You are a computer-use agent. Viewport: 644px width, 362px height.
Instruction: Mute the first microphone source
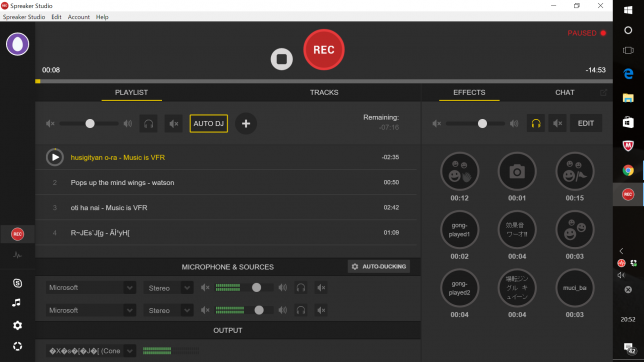[x=321, y=288]
